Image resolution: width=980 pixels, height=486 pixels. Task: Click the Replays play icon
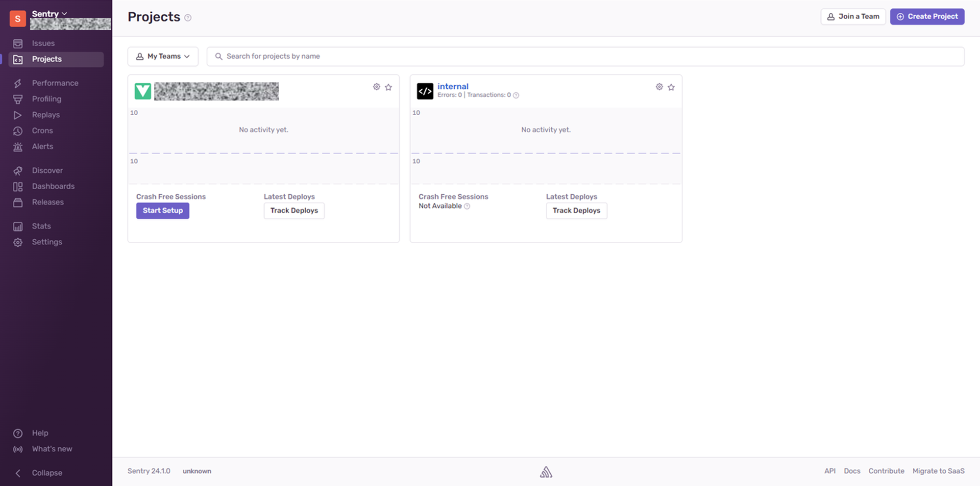pyautogui.click(x=18, y=115)
